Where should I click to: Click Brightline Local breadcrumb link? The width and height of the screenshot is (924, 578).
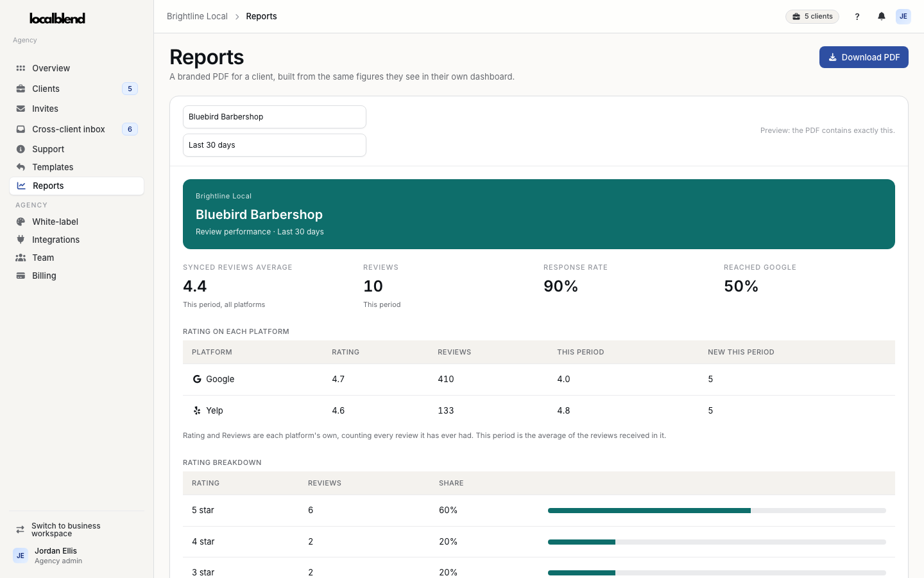197,17
